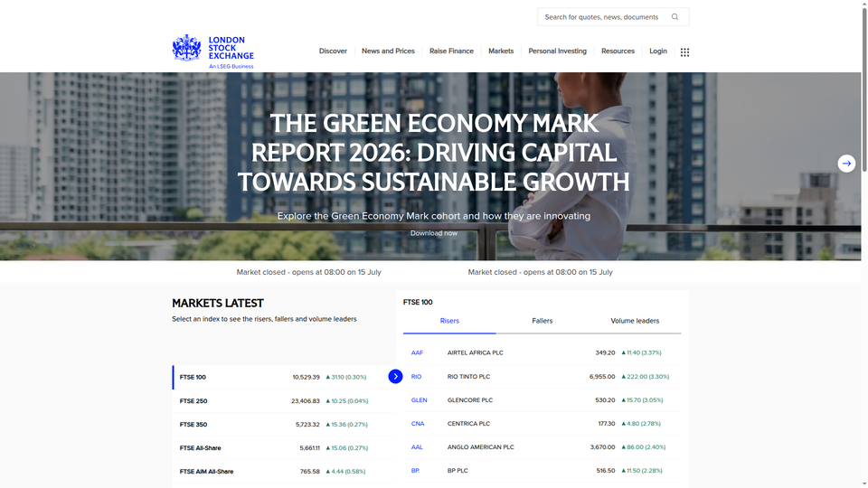Open the CNA ticker link
The width and height of the screenshot is (868, 488).
418,423
